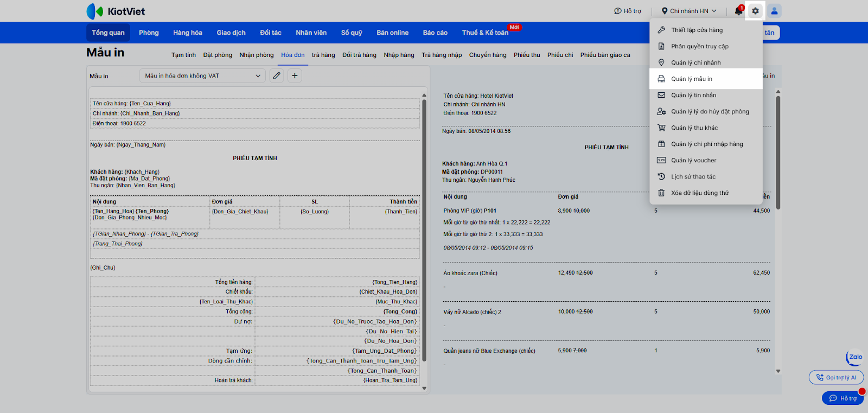Switch to the Phiếu chi tab
Image resolution: width=868 pixels, height=413 pixels.
[x=560, y=55]
